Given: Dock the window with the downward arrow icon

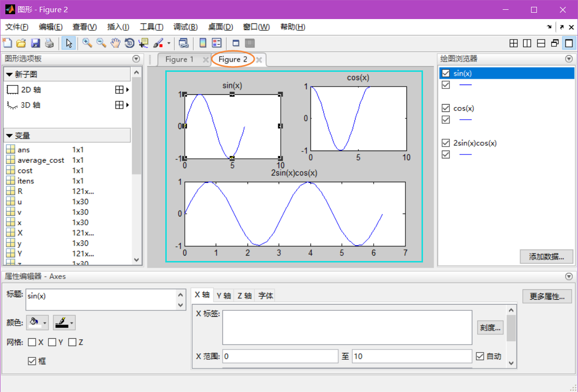Looking at the screenshot, I should coord(549,27).
